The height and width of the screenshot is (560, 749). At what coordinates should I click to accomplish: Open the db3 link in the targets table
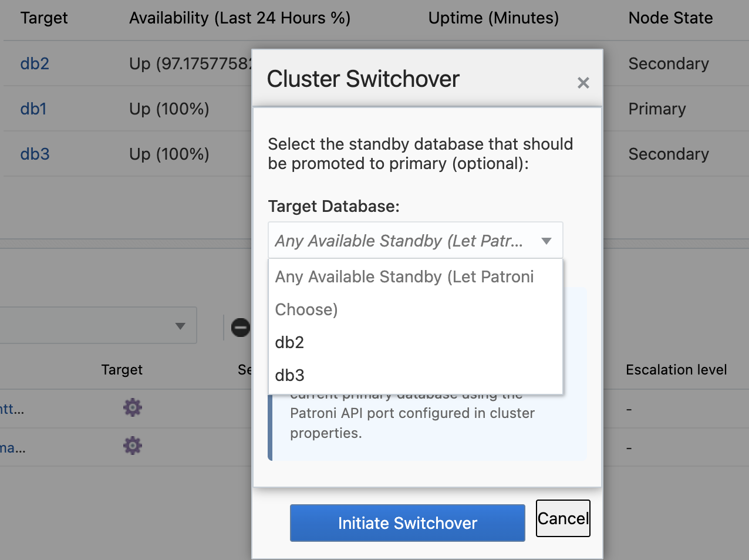point(35,154)
